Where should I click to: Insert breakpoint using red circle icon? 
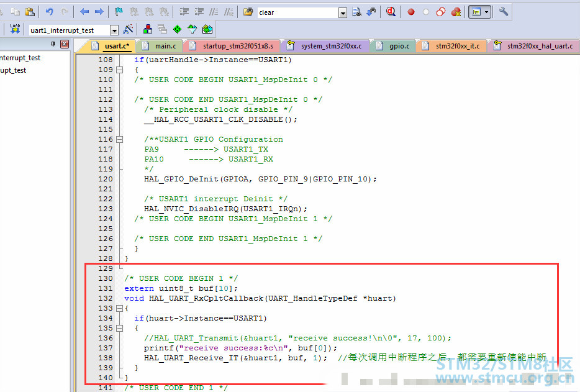pyautogui.click(x=411, y=12)
